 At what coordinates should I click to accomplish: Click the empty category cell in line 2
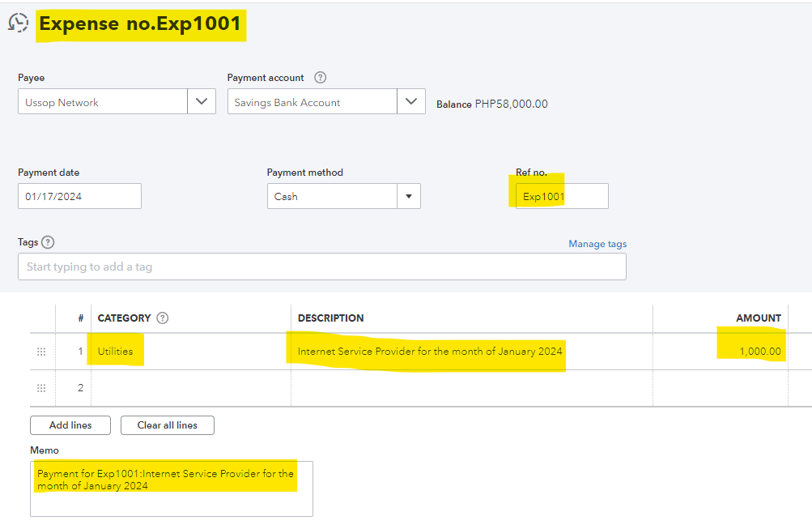click(x=190, y=388)
